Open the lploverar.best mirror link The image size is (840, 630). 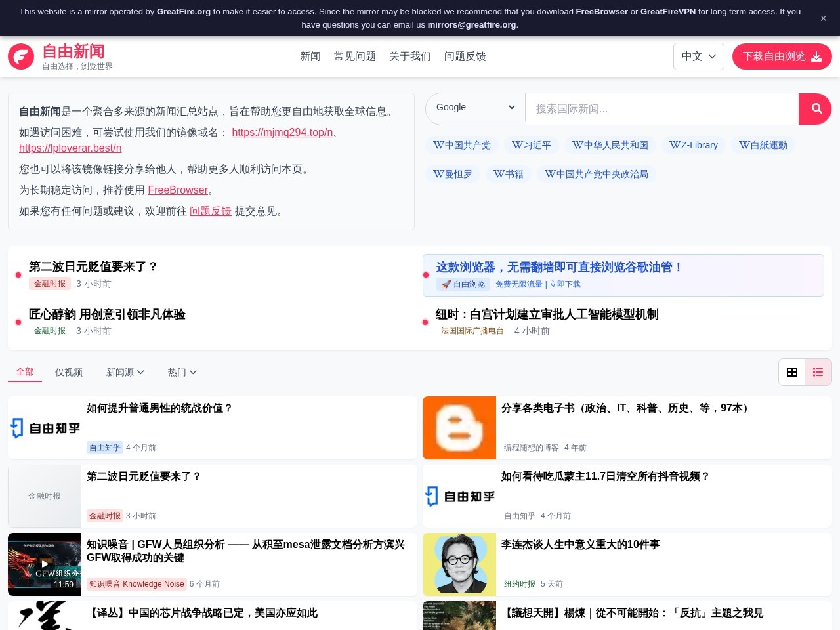(x=70, y=148)
